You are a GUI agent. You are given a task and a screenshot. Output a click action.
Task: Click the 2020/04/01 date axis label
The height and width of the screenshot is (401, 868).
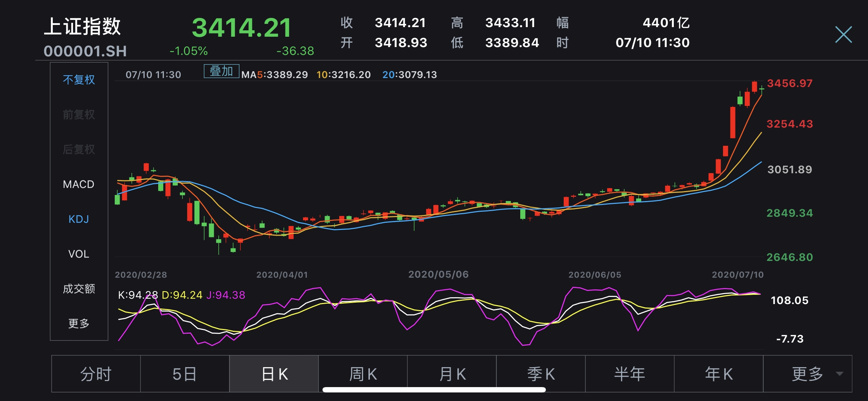(x=282, y=275)
